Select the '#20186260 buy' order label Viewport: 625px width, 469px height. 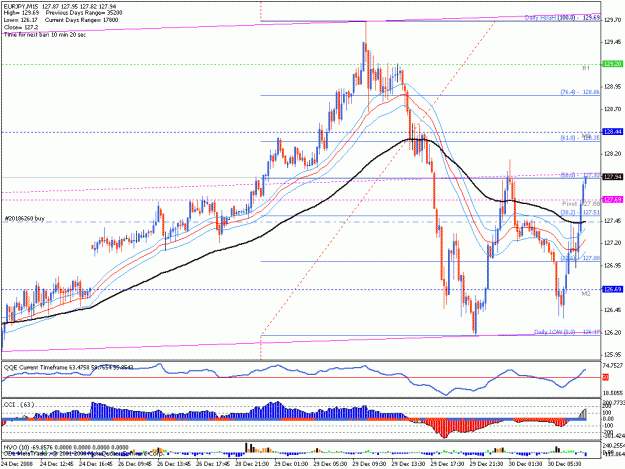(x=25, y=219)
